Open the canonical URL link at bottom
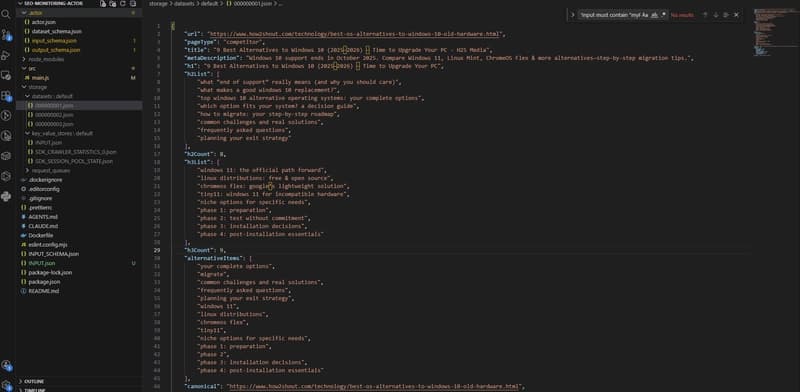This screenshot has width=800, height=392. pos(374,386)
